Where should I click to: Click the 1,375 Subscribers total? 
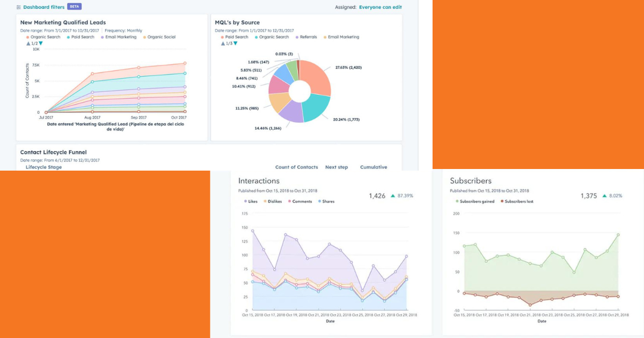(x=589, y=196)
